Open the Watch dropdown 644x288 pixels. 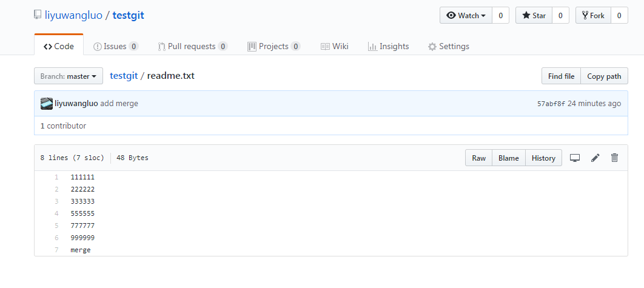[466, 16]
